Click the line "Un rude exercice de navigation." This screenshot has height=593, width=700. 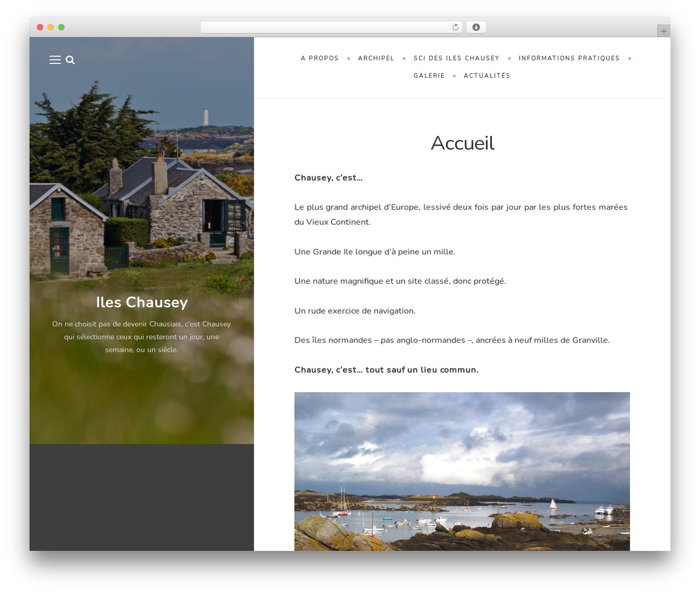(x=355, y=311)
